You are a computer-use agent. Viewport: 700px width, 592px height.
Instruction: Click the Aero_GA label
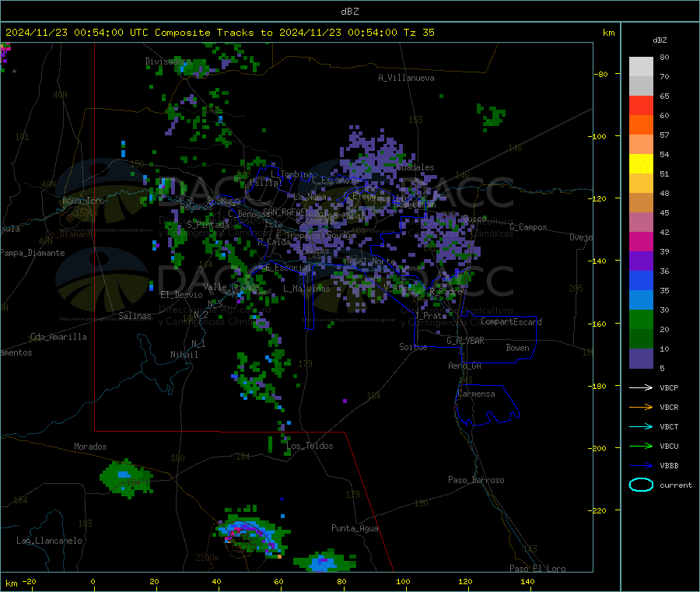(x=464, y=366)
